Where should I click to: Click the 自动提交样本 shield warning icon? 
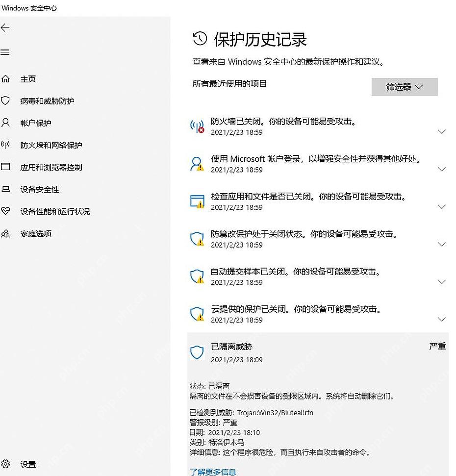197,276
